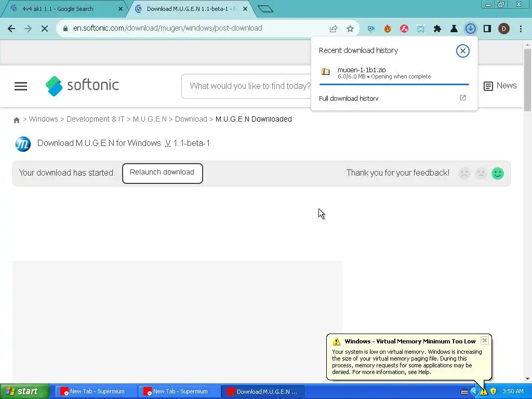This screenshot has width=532, height=399.
Task: Open a new tab button
Action: 265,9
